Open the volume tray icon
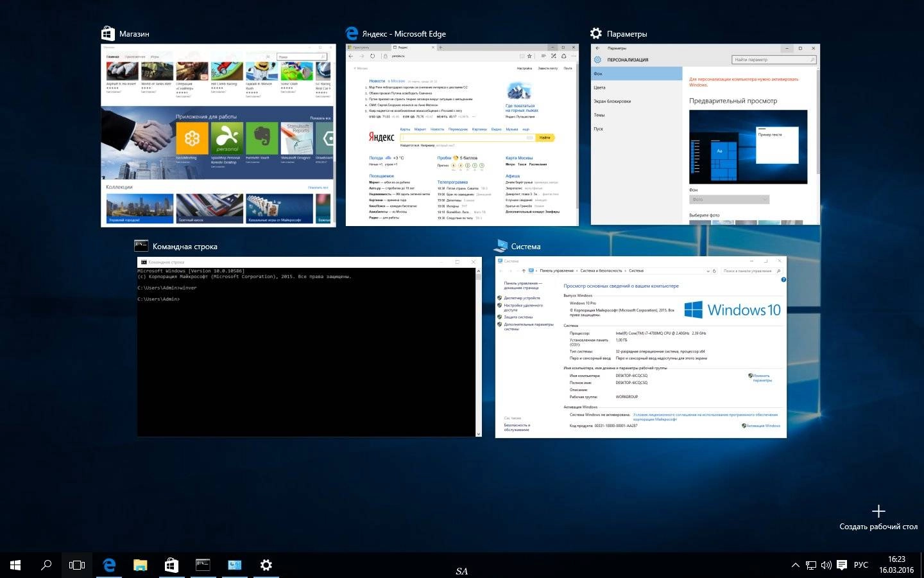Viewport: 924px width, 578px height. point(826,565)
